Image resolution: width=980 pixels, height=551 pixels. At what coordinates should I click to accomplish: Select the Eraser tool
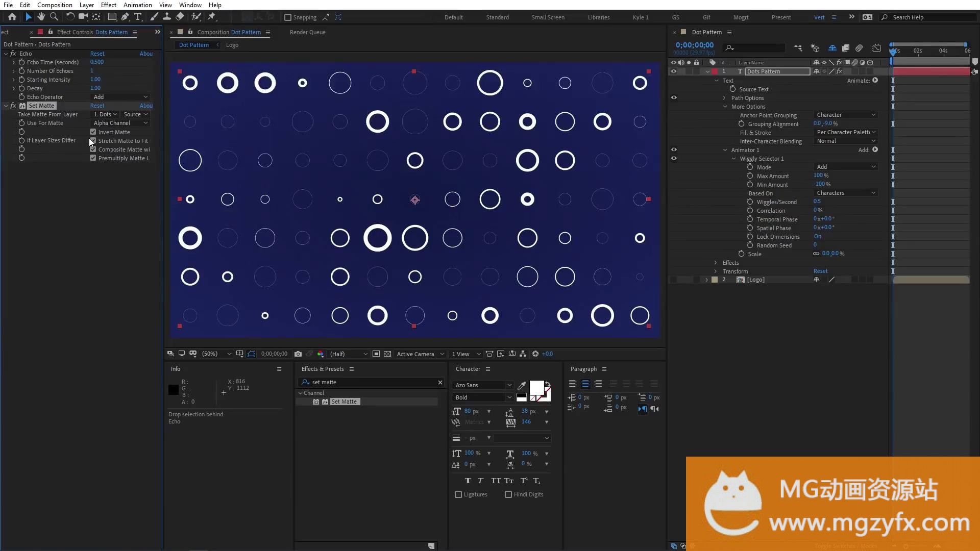click(x=180, y=17)
